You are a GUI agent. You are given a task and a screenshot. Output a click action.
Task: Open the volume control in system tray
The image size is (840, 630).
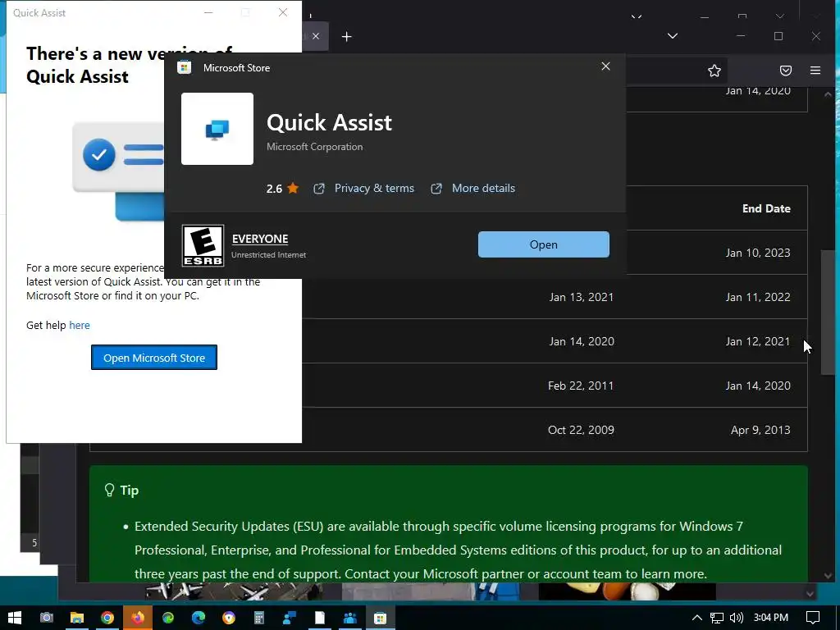pos(737,618)
